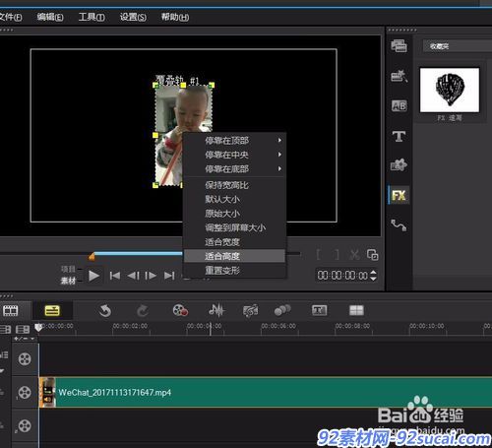Open the sound mixer
492x448 pixels.
click(216, 310)
